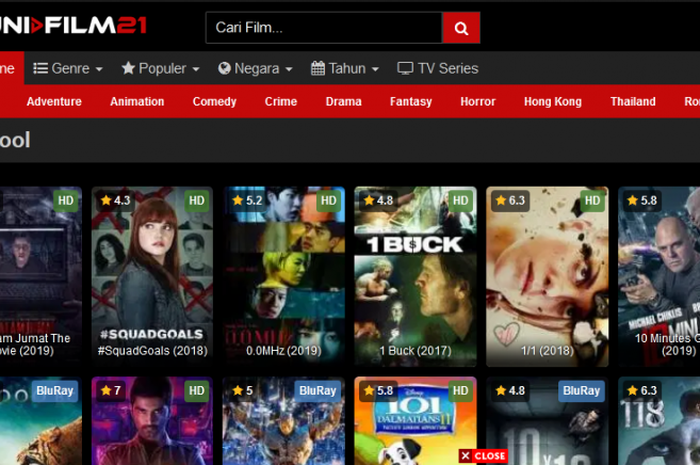Click the 0.0MHz (2019) title link

click(284, 351)
